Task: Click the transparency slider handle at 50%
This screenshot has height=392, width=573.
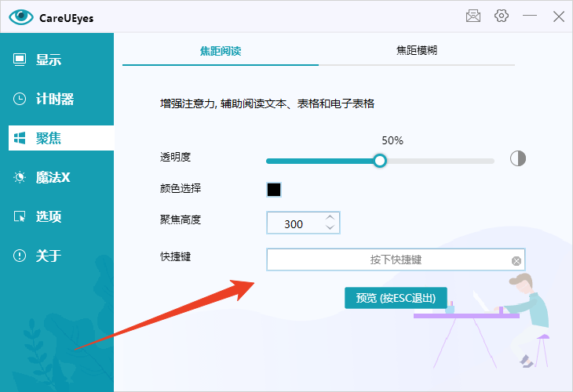Action: [380, 161]
